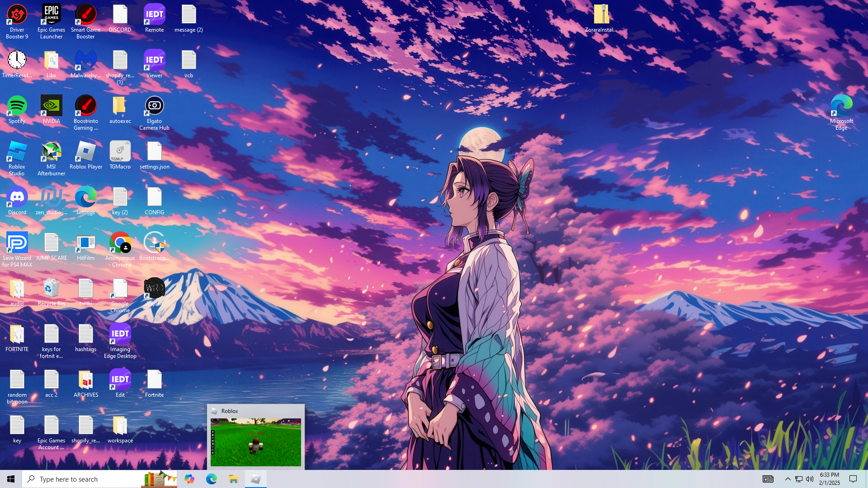Select the Driver Booster 9 icon
The height and width of the screenshot is (488, 868).
pos(17,15)
